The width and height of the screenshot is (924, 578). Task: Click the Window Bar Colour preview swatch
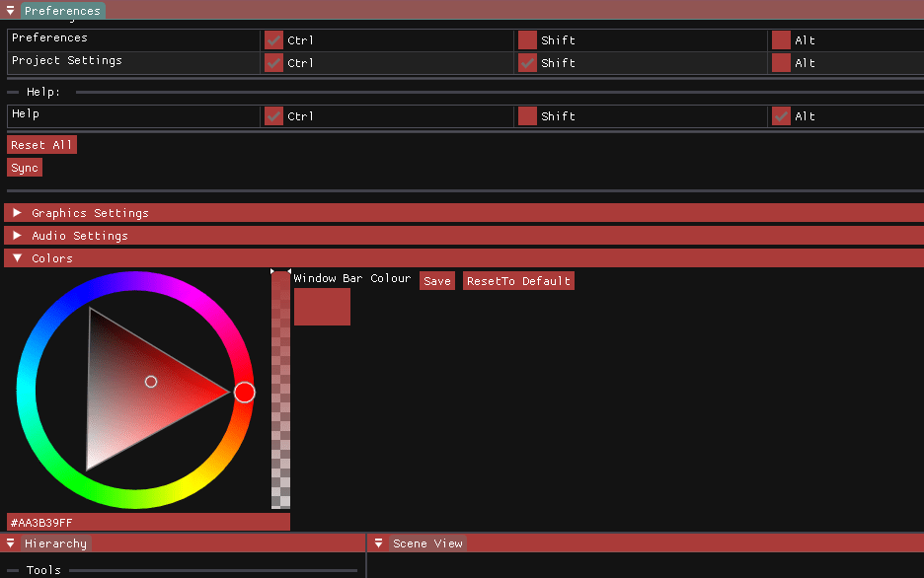point(322,307)
